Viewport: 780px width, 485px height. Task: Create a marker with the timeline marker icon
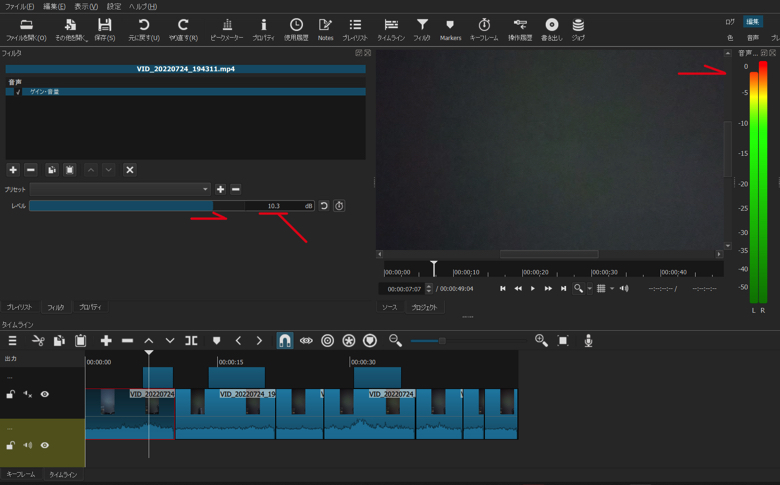216,341
